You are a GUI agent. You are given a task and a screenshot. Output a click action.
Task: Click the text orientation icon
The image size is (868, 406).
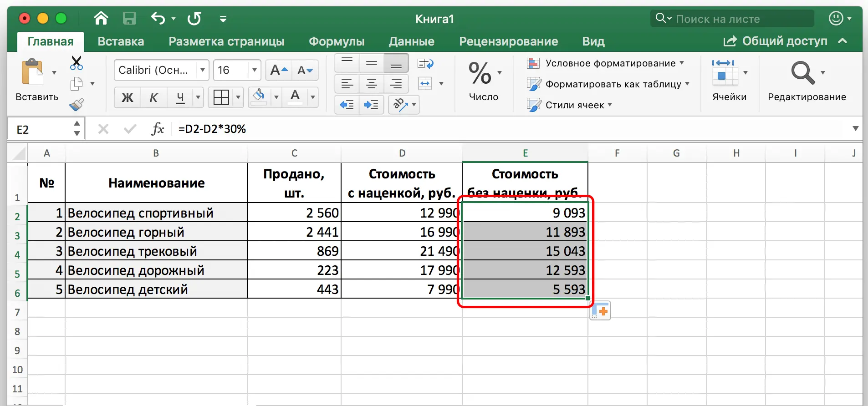click(400, 105)
